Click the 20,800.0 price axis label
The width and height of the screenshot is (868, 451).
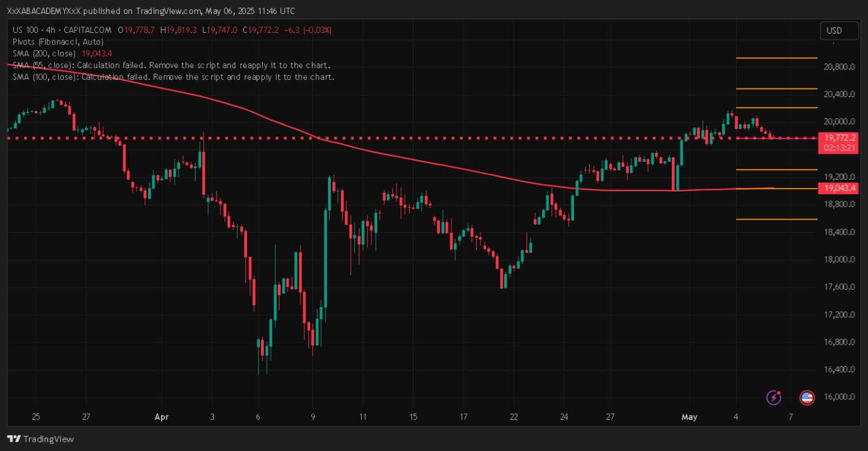click(x=839, y=67)
